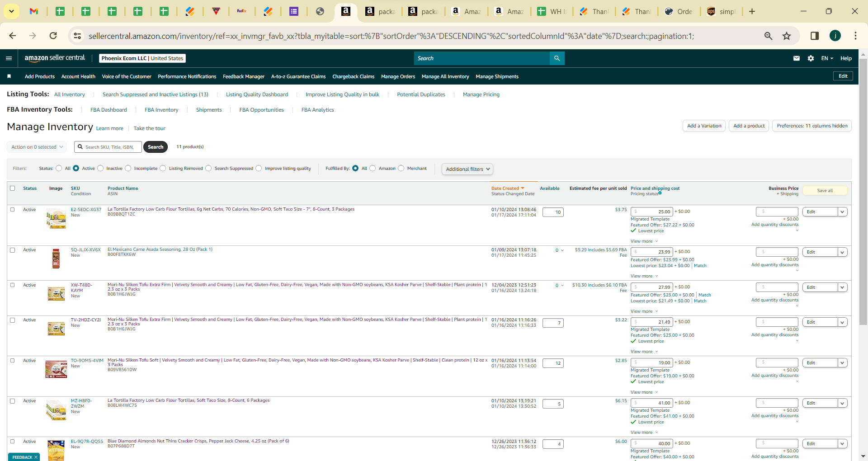
Task: Open the messages envelope icon
Action: click(797, 58)
